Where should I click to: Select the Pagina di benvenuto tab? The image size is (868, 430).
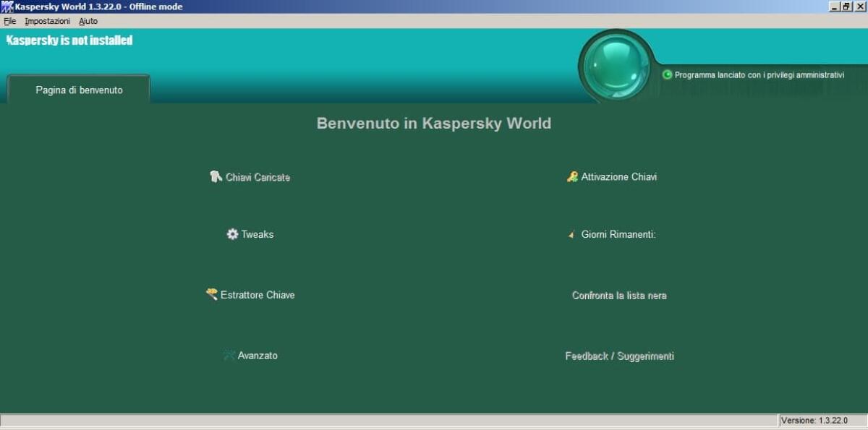(x=80, y=90)
